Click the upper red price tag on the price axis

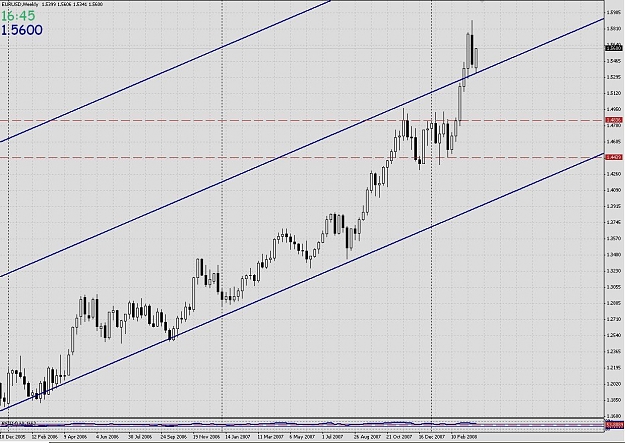tap(613, 120)
